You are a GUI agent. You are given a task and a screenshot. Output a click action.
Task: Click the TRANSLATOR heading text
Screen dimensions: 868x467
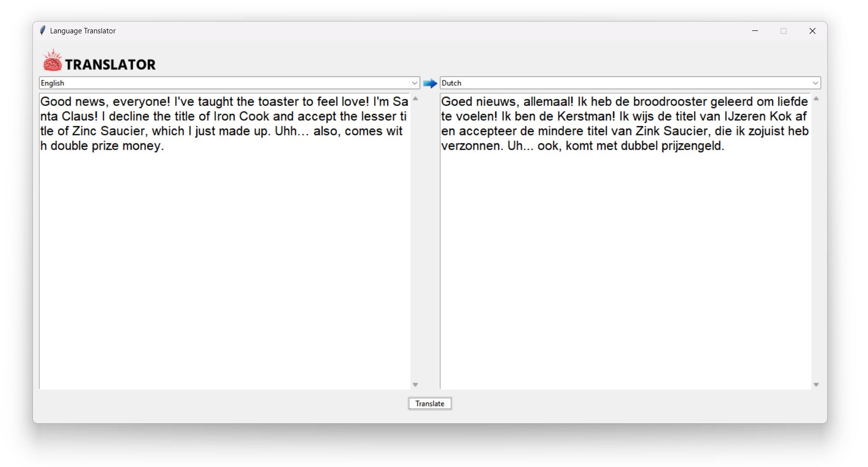point(110,64)
